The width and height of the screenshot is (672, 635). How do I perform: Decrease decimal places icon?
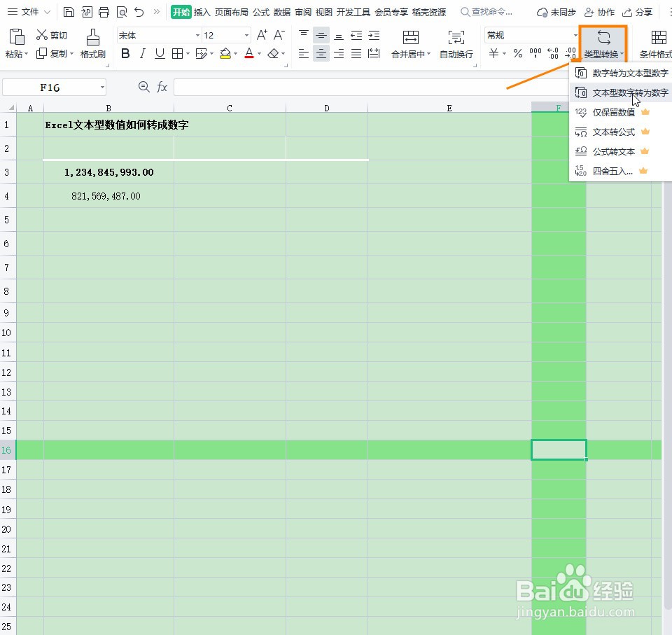pyautogui.click(x=570, y=54)
